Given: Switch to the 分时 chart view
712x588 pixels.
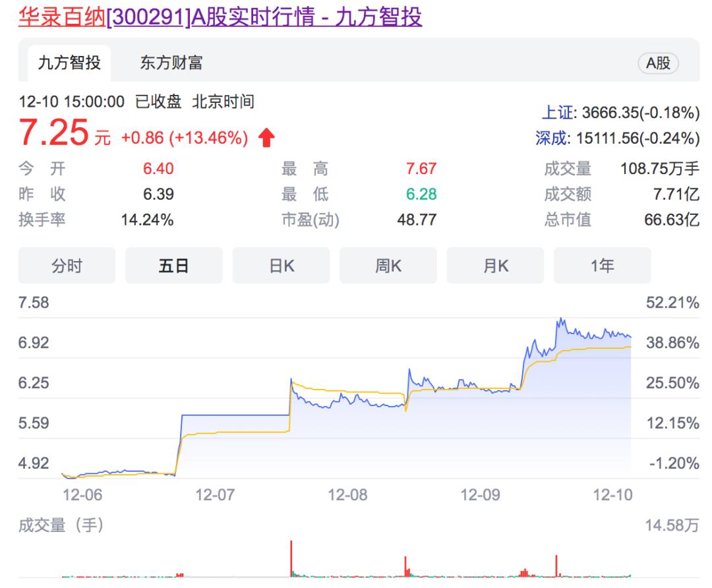Looking at the screenshot, I should (x=67, y=265).
